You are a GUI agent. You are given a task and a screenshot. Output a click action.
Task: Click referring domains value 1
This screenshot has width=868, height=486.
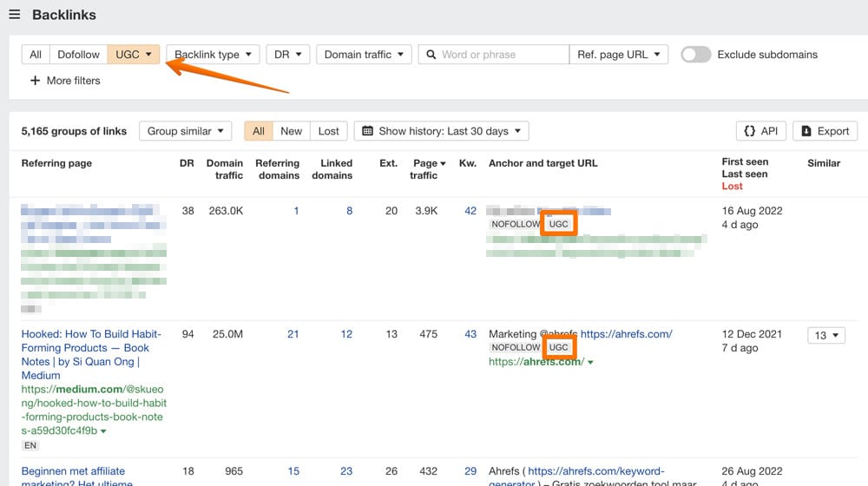tap(296, 210)
